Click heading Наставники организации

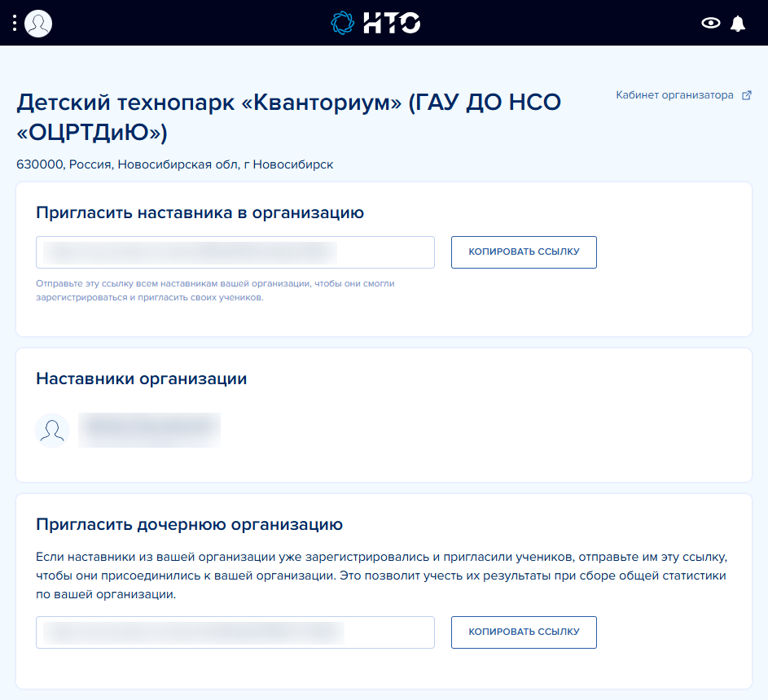tap(142, 378)
